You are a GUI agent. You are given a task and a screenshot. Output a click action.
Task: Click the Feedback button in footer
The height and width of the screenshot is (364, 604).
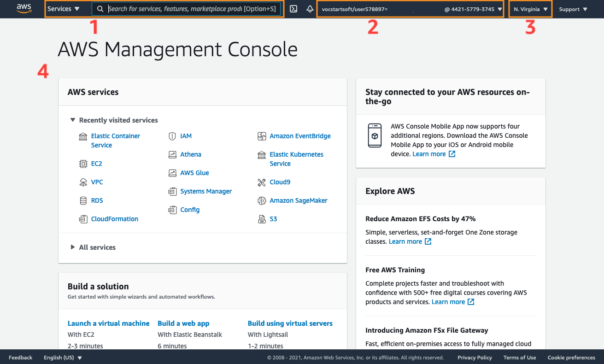[x=21, y=358]
